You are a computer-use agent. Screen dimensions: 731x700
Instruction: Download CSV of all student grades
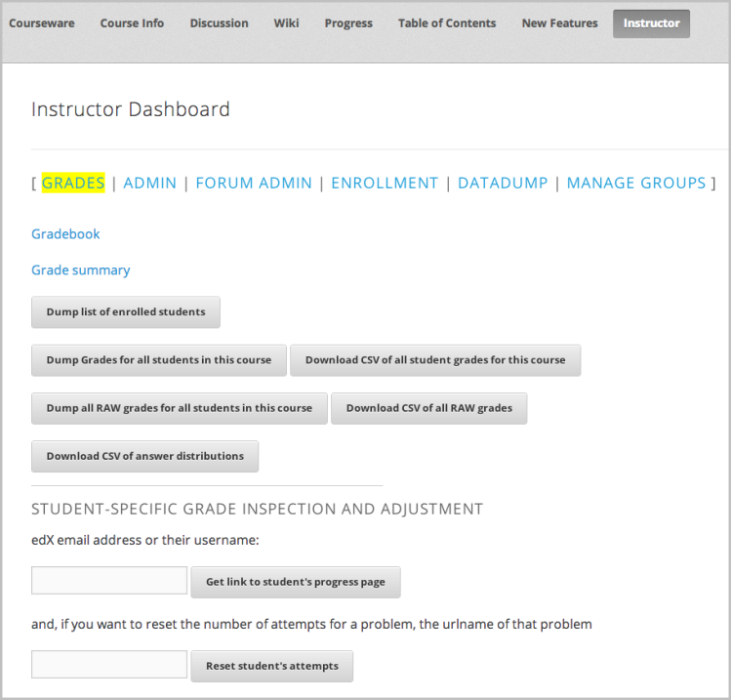pyautogui.click(x=435, y=360)
